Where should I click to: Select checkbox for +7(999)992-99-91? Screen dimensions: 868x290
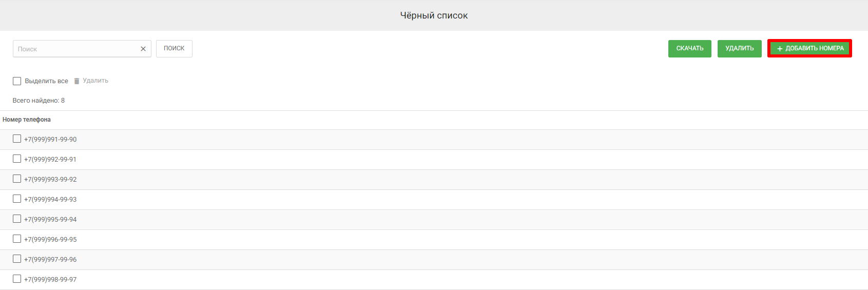(x=17, y=159)
